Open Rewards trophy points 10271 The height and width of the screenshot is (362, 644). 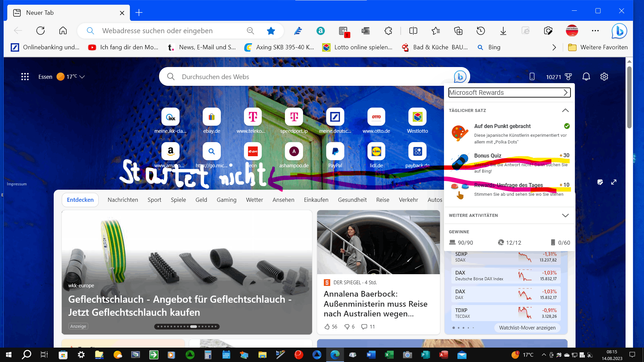[x=559, y=77]
